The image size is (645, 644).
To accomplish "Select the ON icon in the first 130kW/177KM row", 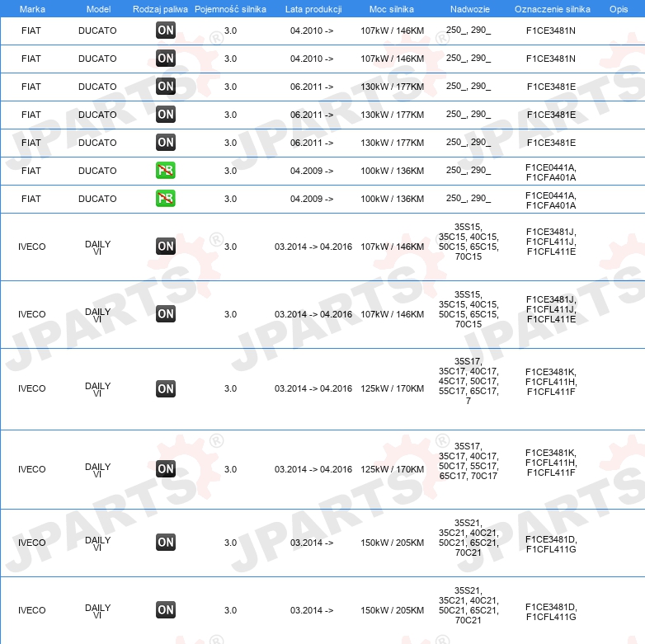I will click(x=165, y=86).
